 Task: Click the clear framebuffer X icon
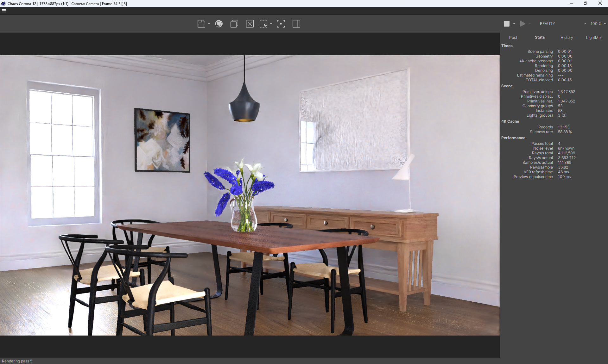250,24
